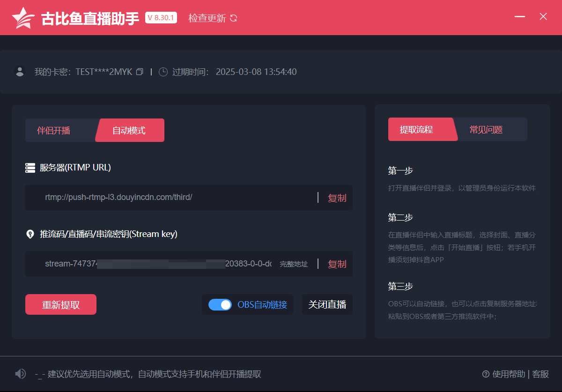The image size is (562, 392).
Task: Copy the stream key with 复制
Action: [x=337, y=264]
